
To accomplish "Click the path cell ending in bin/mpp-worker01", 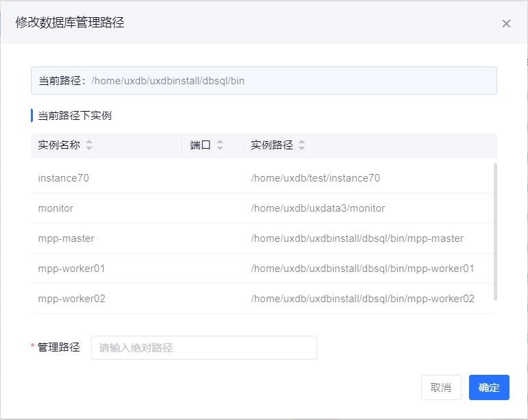I will click(363, 269).
